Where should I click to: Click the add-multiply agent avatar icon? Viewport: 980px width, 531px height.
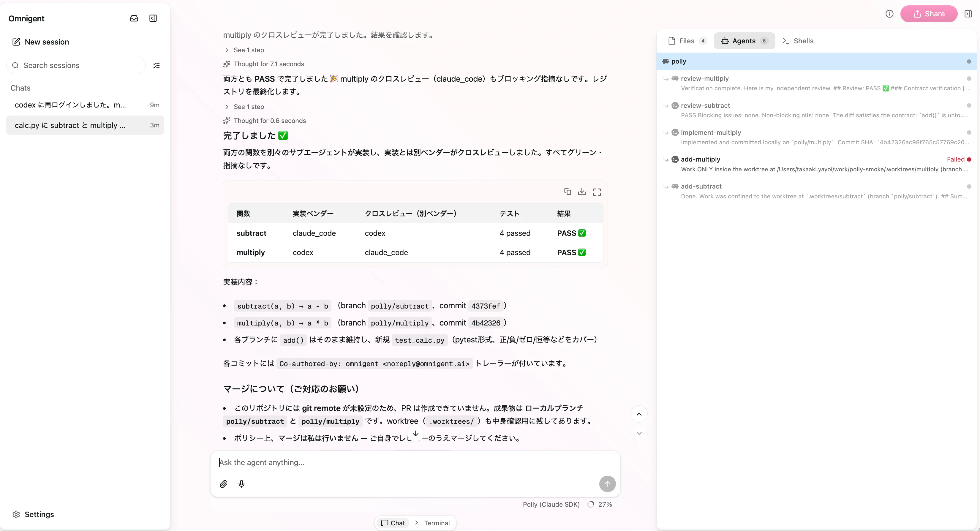pyautogui.click(x=675, y=159)
